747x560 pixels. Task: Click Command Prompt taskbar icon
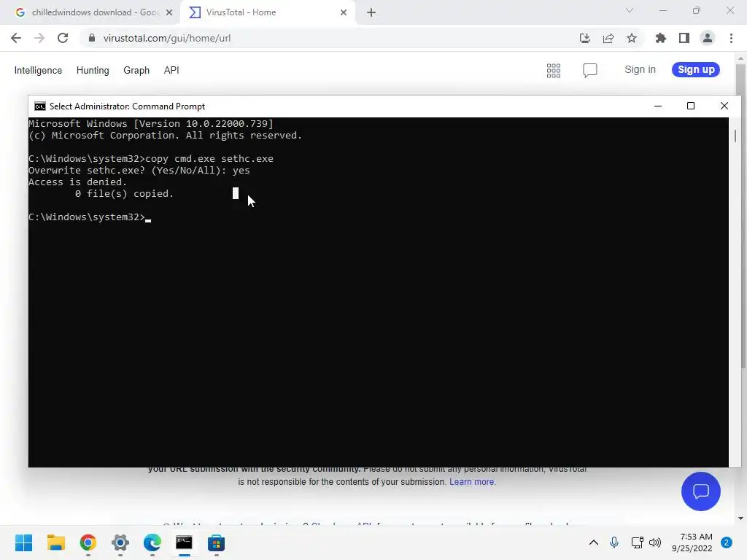pos(184,542)
